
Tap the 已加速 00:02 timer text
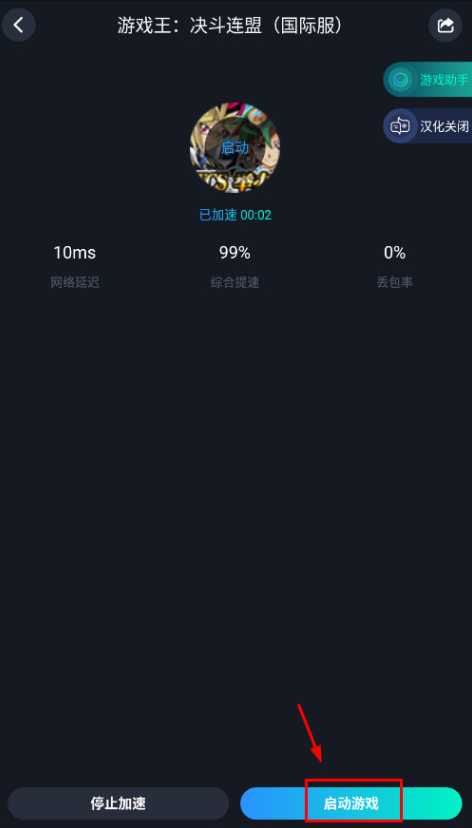(x=235, y=215)
